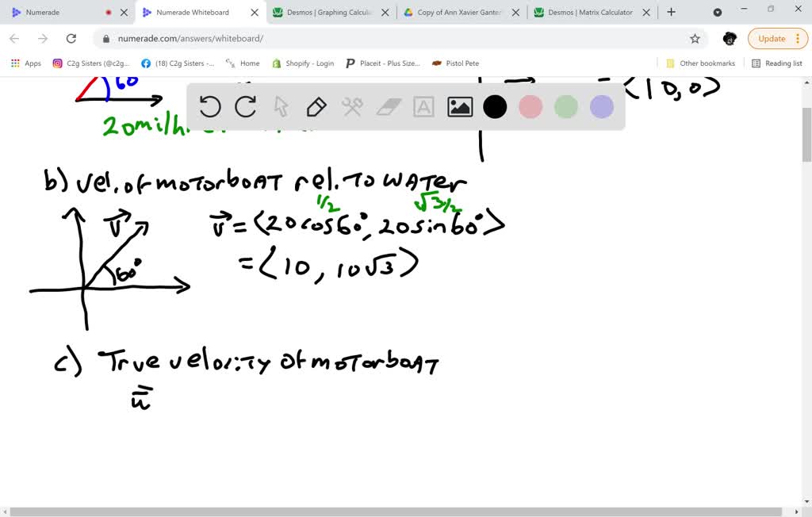Bookmark this page with the star icon
Image resolution: width=812 pixels, height=517 pixels.
point(695,39)
